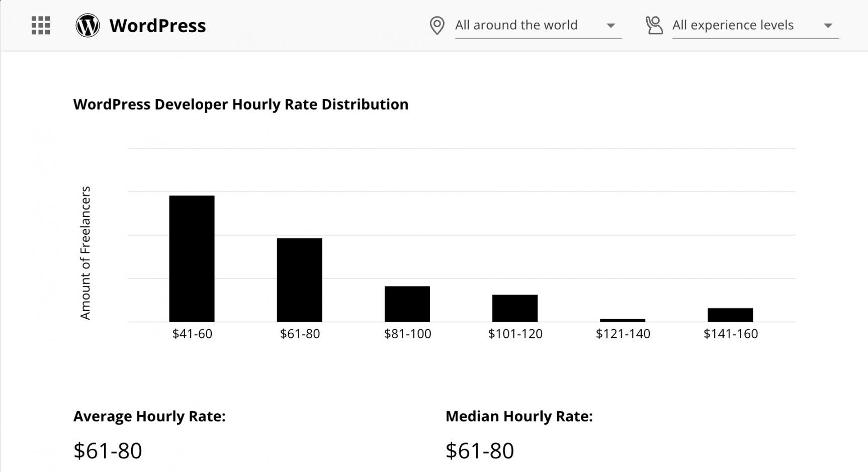Click the Average Hourly Rate value

click(x=108, y=450)
